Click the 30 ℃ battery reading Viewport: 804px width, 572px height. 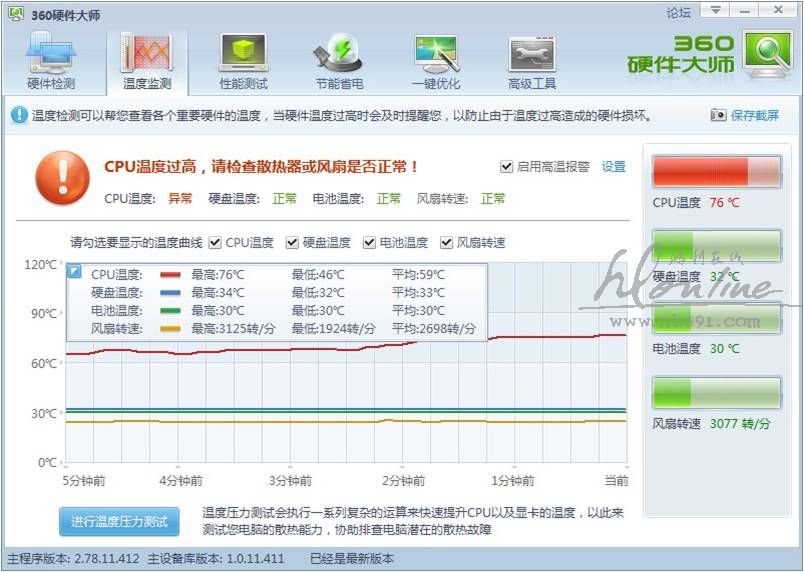pyautogui.click(x=725, y=349)
